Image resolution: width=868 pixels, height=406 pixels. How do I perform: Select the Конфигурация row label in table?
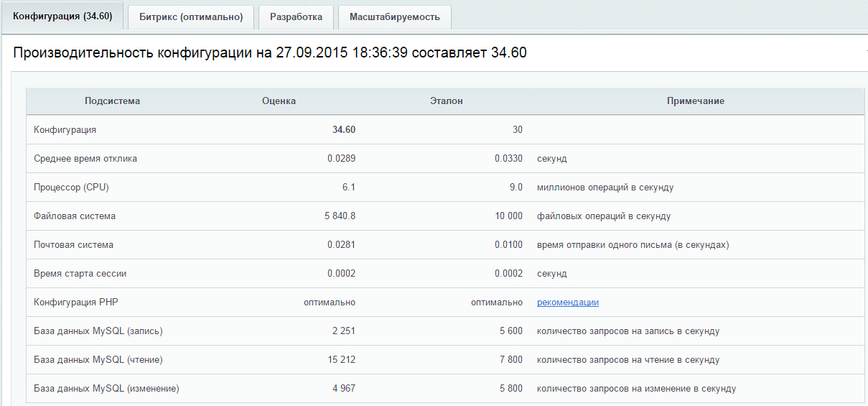65,130
